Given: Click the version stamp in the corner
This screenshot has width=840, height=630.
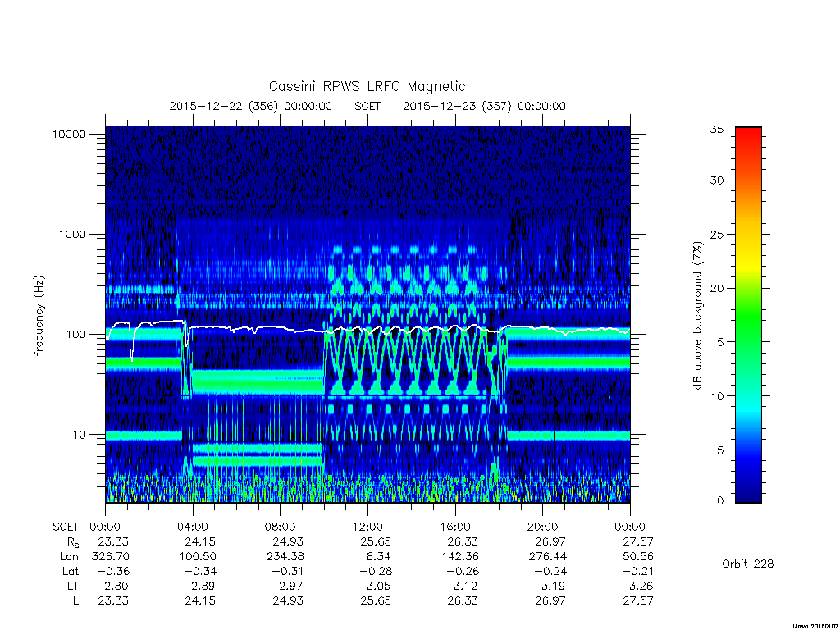Looking at the screenshot, I should click(815, 626).
